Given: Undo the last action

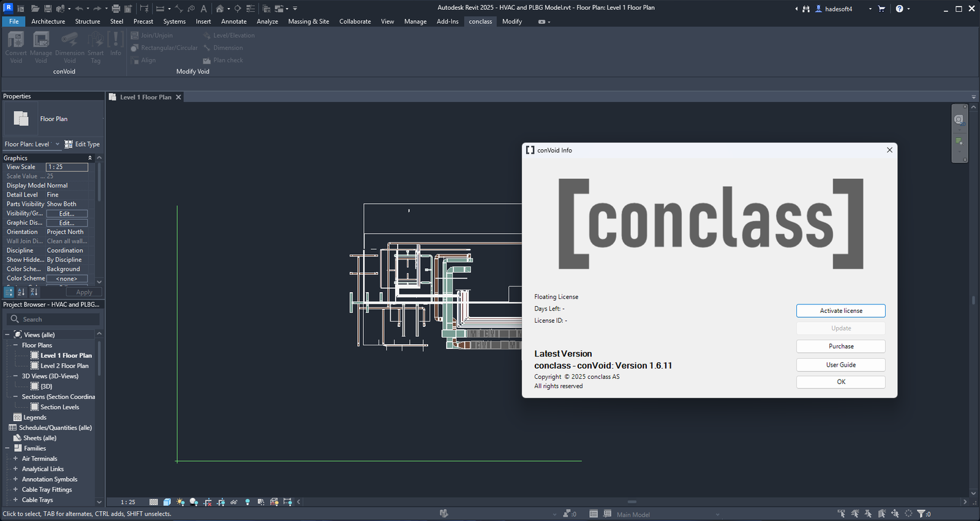Looking at the screenshot, I should (x=79, y=9).
